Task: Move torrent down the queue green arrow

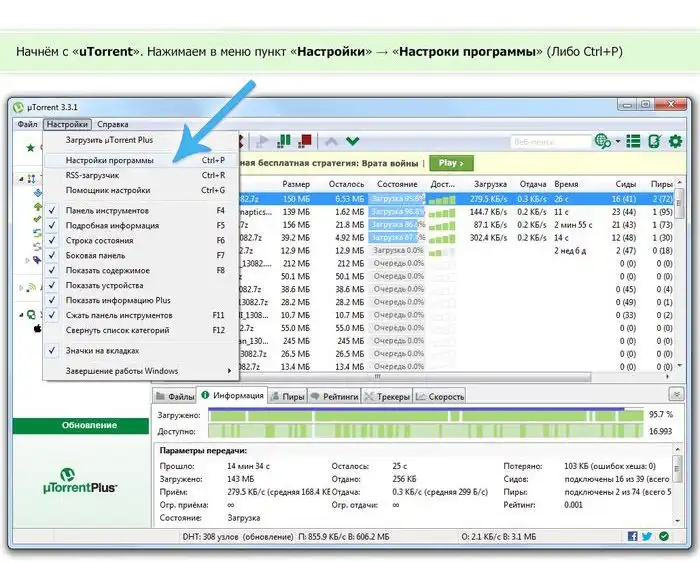Action: tap(352, 142)
